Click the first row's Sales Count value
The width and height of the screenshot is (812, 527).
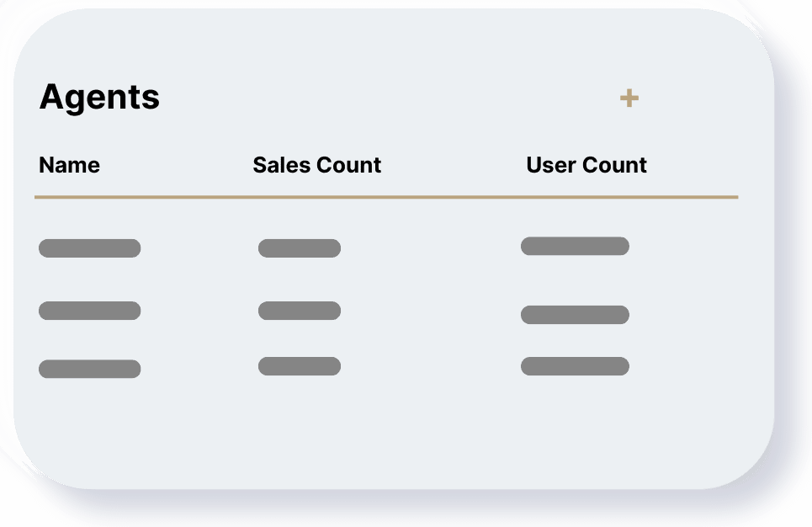300,248
